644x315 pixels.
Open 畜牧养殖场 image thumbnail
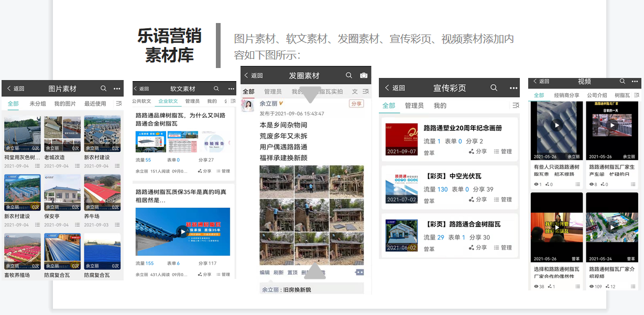click(23, 251)
